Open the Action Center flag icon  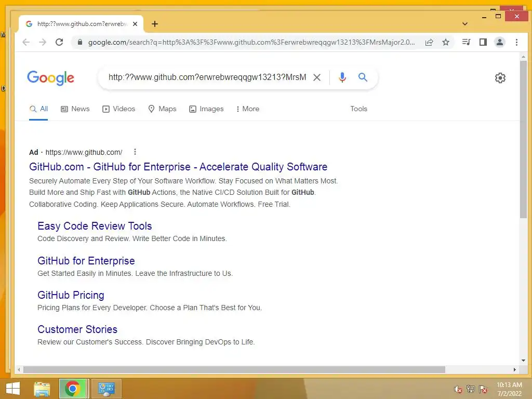483,389
